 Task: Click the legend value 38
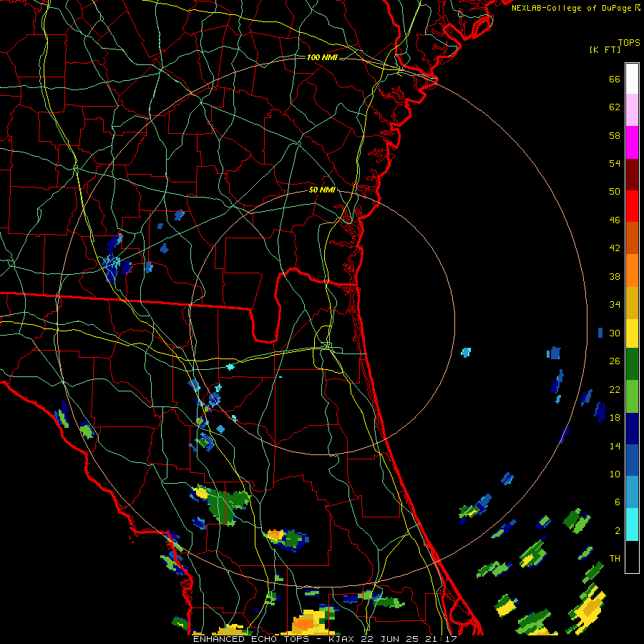click(x=615, y=276)
